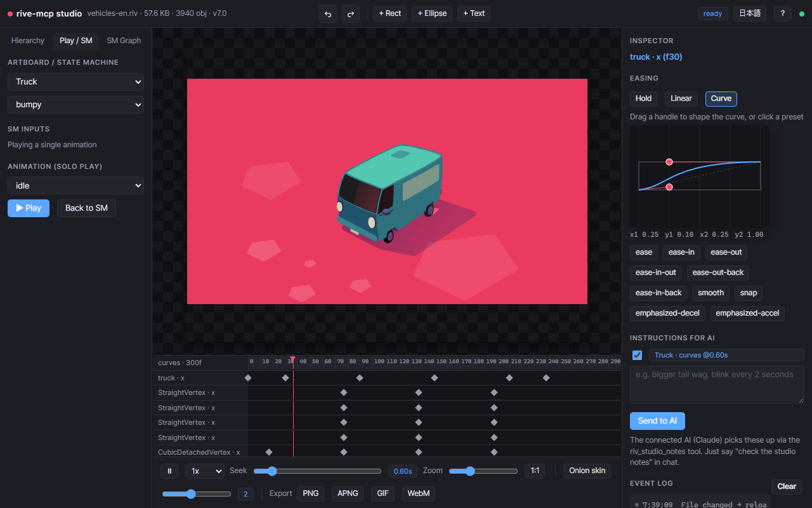Image resolution: width=812 pixels, height=508 pixels.
Task: Click the Zoom slider
Action: click(x=483, y=471)
